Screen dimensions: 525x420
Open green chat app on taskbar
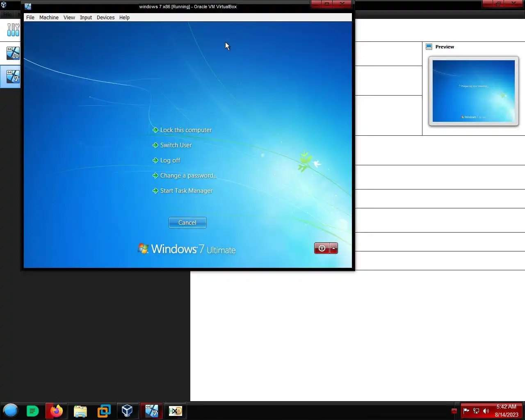click(x=32, y=411)
